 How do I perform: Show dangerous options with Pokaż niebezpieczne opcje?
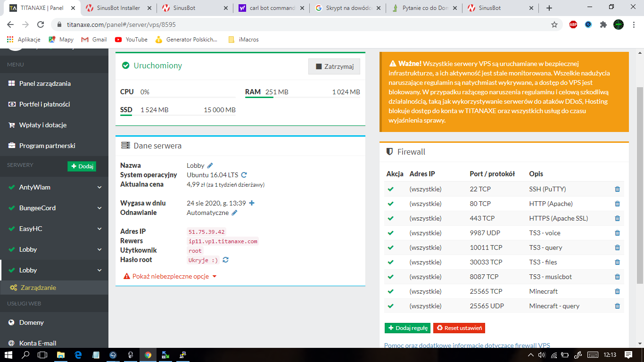tap(170, 276)
